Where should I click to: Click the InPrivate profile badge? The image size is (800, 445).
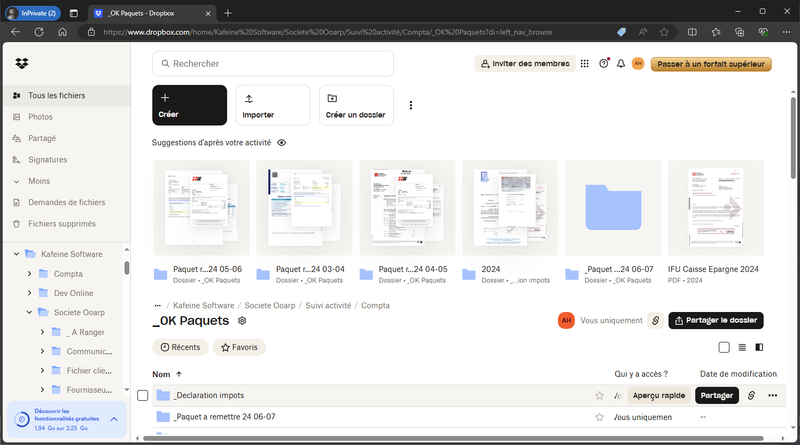point(33,13)
